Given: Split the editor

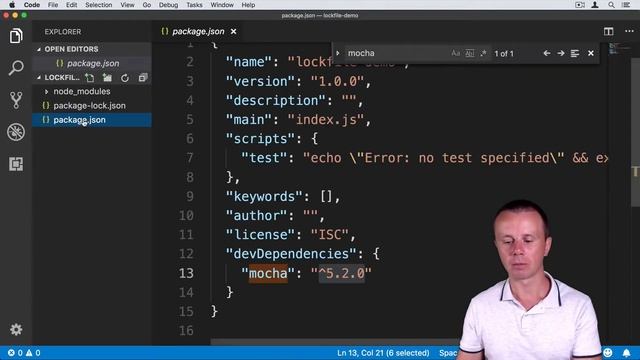Looking at the screenshot, I should [609, 31].
